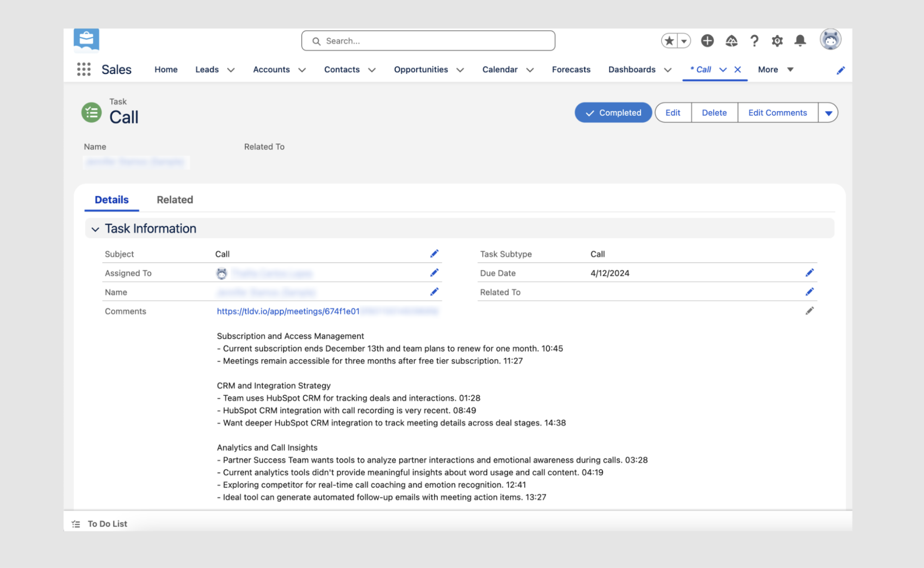Viewport: 924px width, 568px height.
Task: Switch to the Related tab
Action: pyautogui.click(x=174, y=200)
